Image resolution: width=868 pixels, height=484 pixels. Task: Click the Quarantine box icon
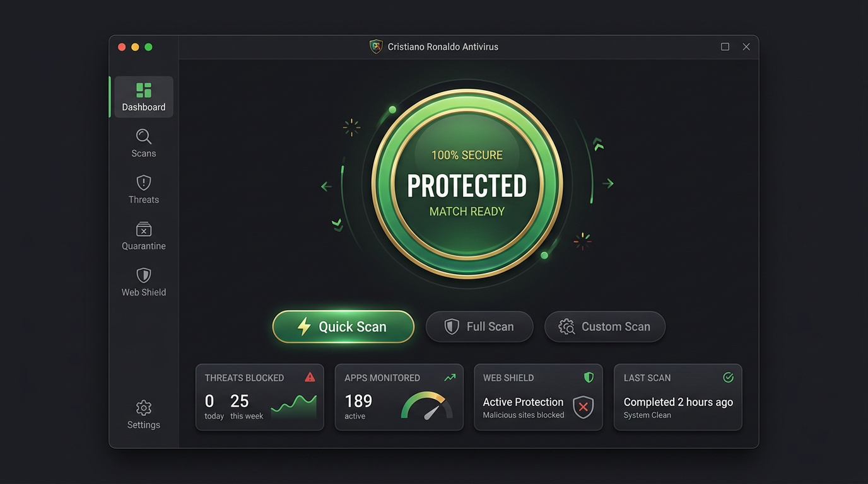144,229
